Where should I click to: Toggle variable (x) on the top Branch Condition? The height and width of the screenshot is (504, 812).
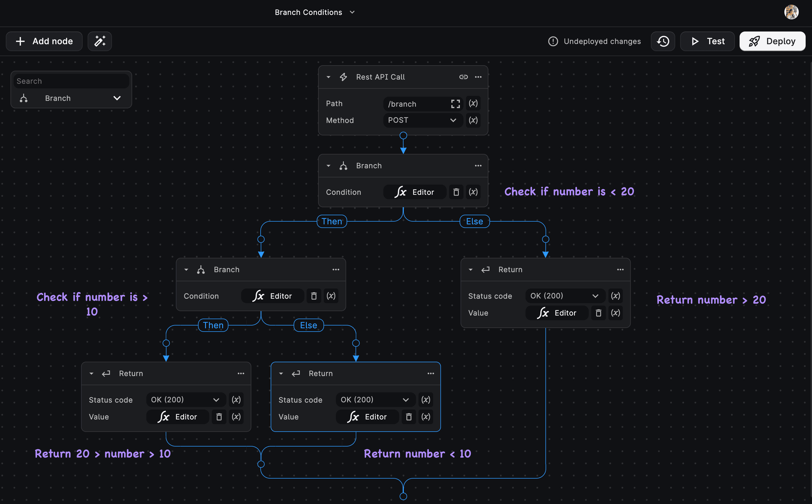coord(473,192)
